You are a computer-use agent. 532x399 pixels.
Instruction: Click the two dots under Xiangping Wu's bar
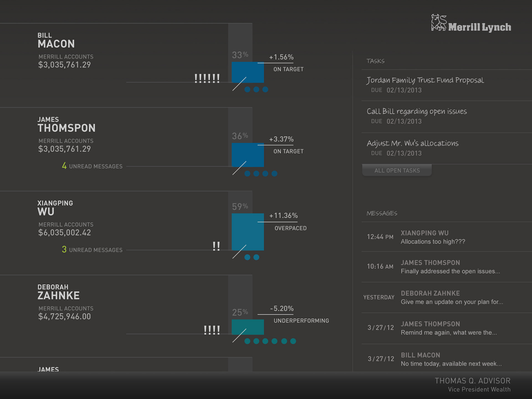[252, 257]
